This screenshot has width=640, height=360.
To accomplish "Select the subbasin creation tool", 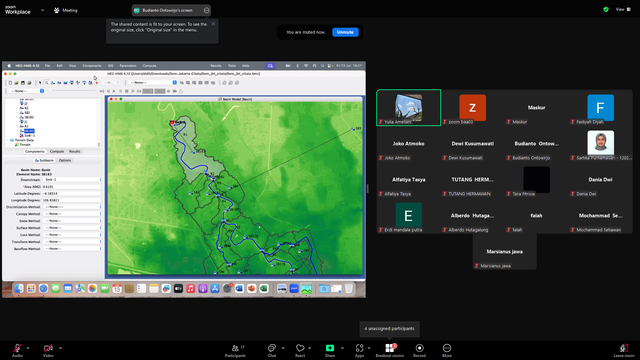I will [x=53, y=83].
